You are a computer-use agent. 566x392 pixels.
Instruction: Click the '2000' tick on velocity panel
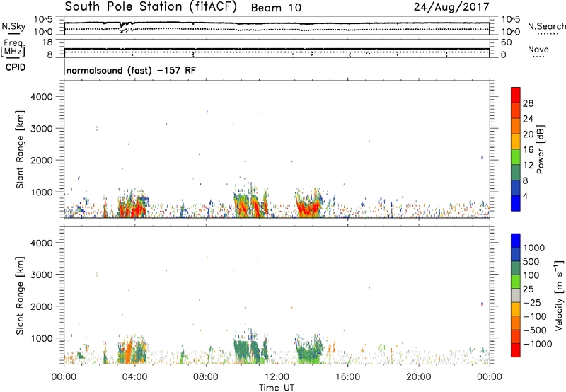(41, 306)
